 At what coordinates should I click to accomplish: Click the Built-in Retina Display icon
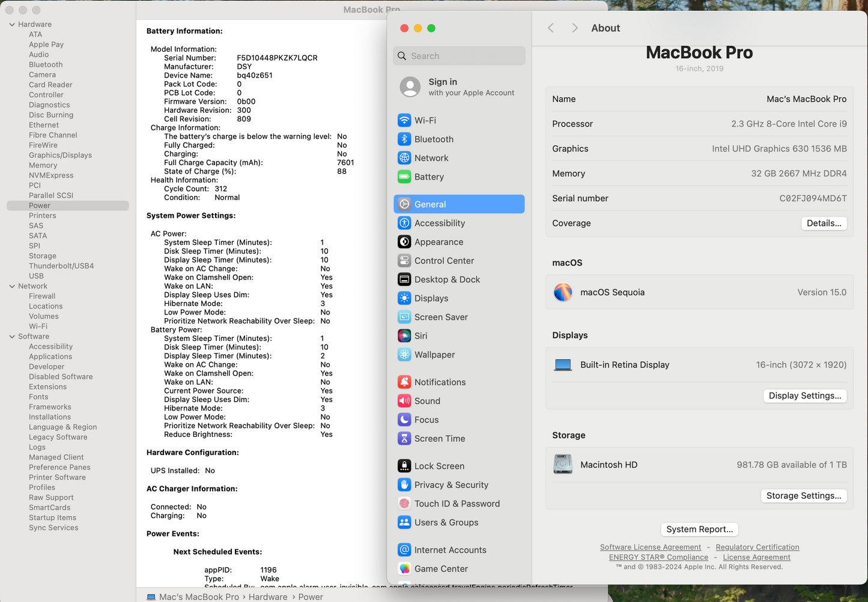pos(563,364)
